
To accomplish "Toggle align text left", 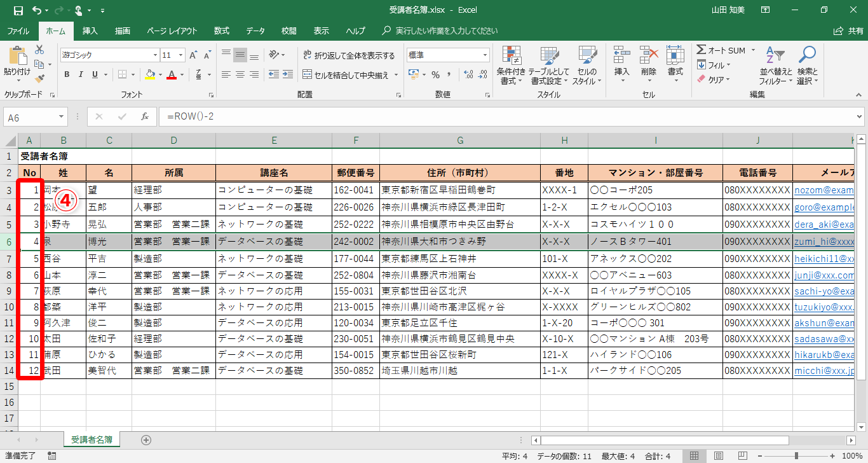I will click(x=226, y=74).
